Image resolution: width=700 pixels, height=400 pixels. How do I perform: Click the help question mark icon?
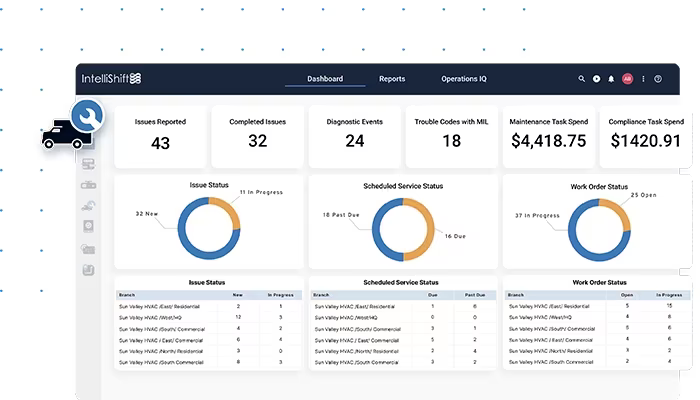point(658,79)
